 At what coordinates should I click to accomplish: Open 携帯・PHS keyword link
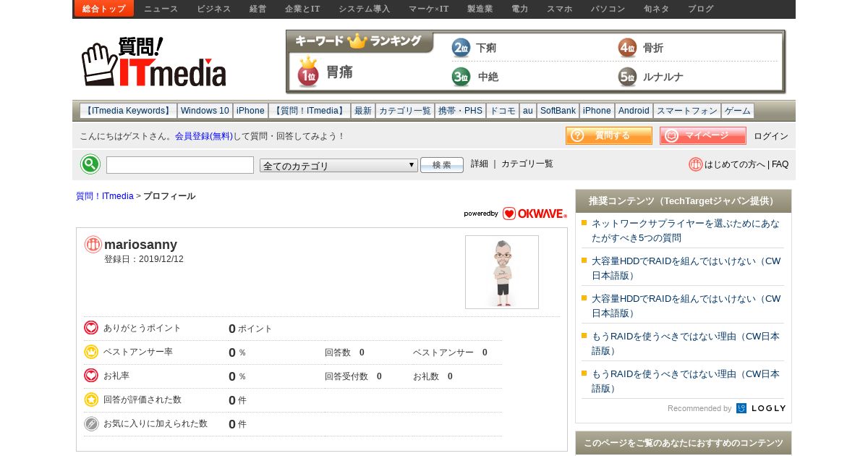pos(460,111)
